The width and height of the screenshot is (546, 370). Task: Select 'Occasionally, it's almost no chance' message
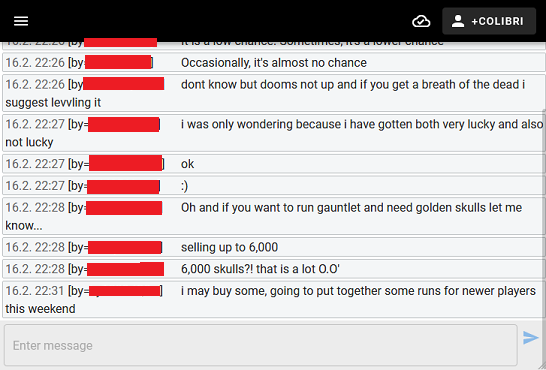274,63
